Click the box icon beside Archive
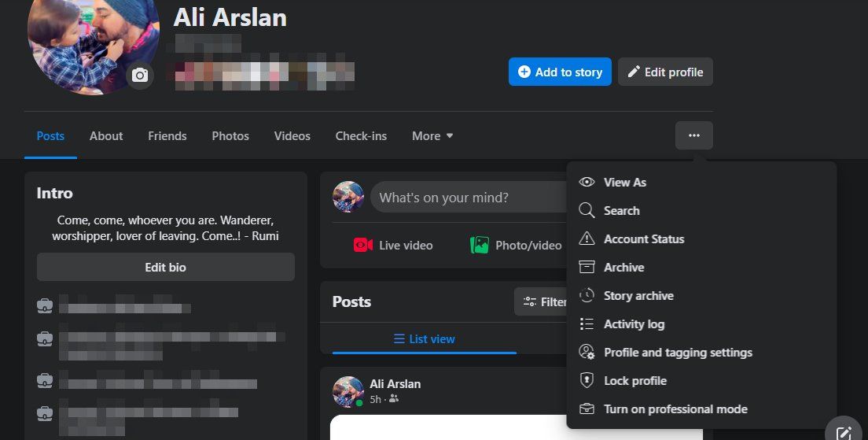 pos(587,267)
